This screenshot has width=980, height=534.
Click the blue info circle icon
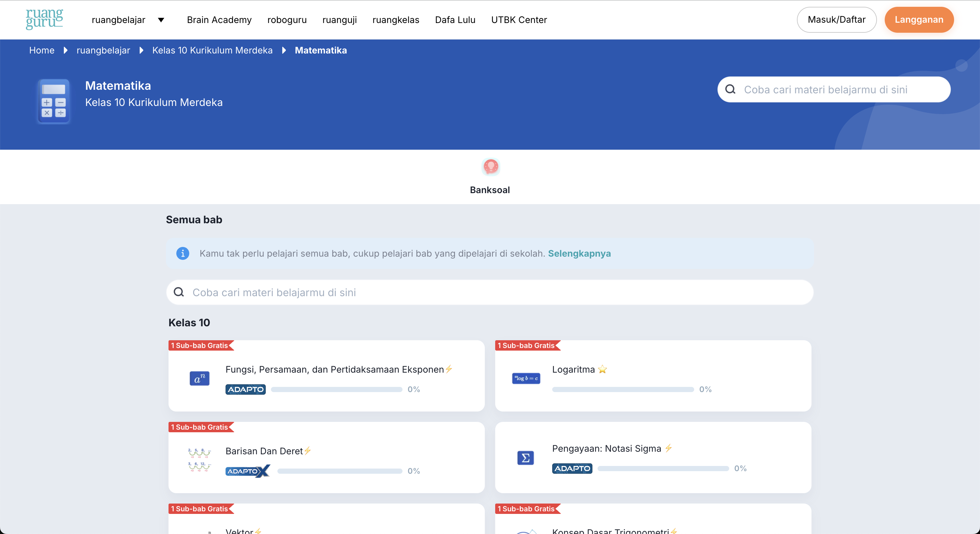[x=182, y=253]
